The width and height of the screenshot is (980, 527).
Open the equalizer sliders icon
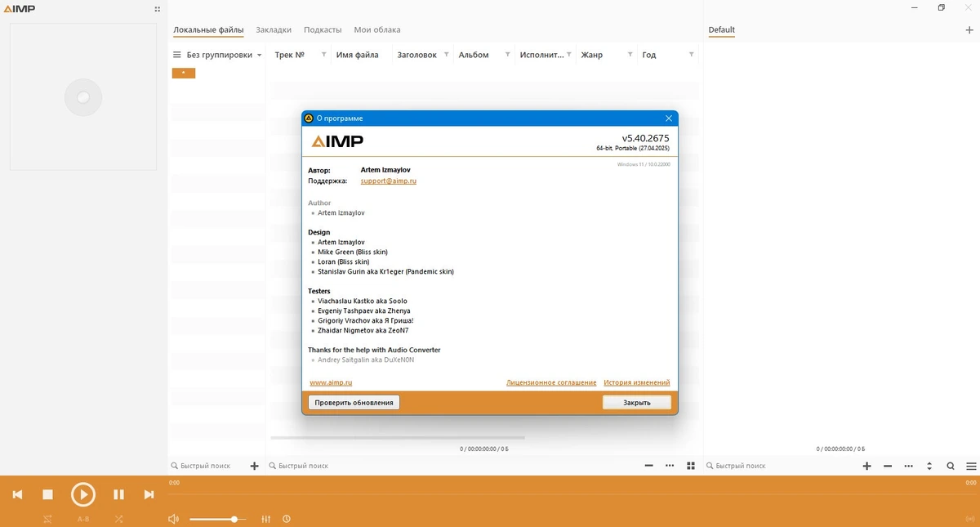pos(266,519)
